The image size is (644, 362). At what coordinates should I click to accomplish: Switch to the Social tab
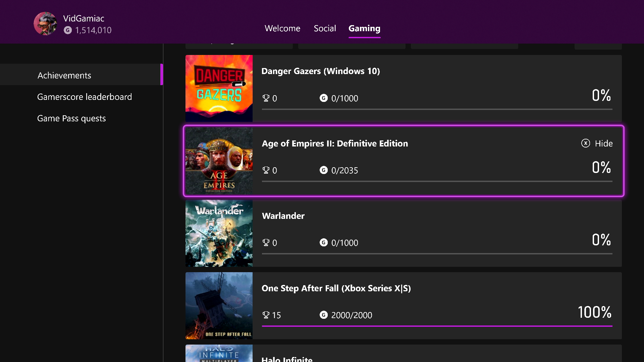point(325,28)
